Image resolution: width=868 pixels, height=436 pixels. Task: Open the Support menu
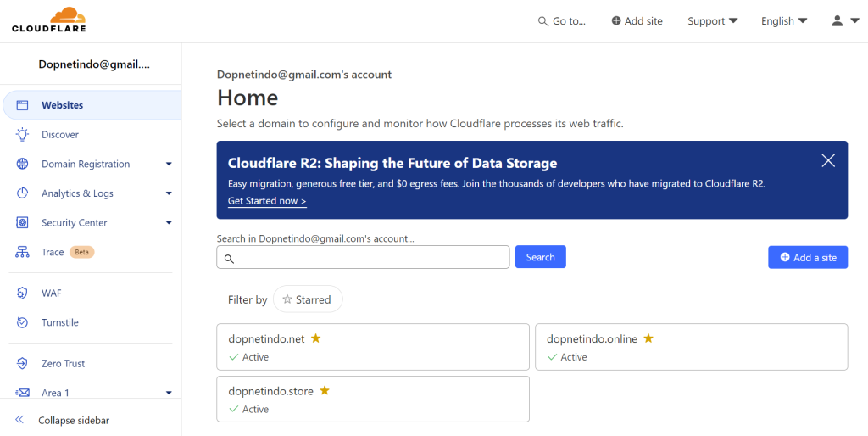point(712,21)
